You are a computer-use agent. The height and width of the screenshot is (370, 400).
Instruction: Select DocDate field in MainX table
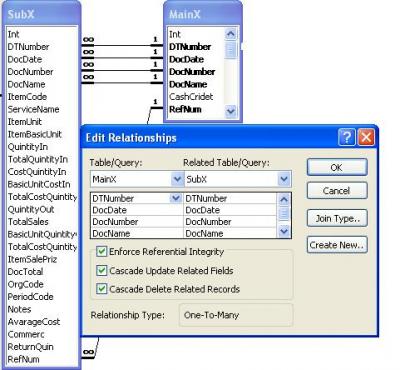point(186,59)
